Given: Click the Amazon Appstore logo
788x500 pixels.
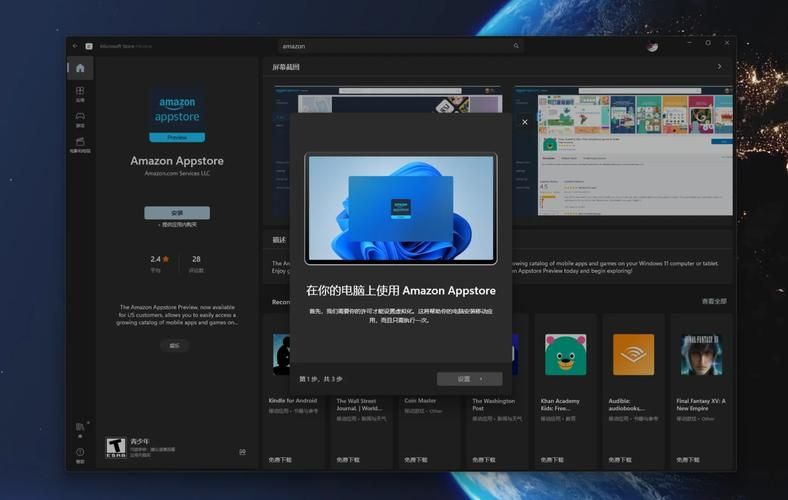Looking at the screenshot, I should (177, 114).
